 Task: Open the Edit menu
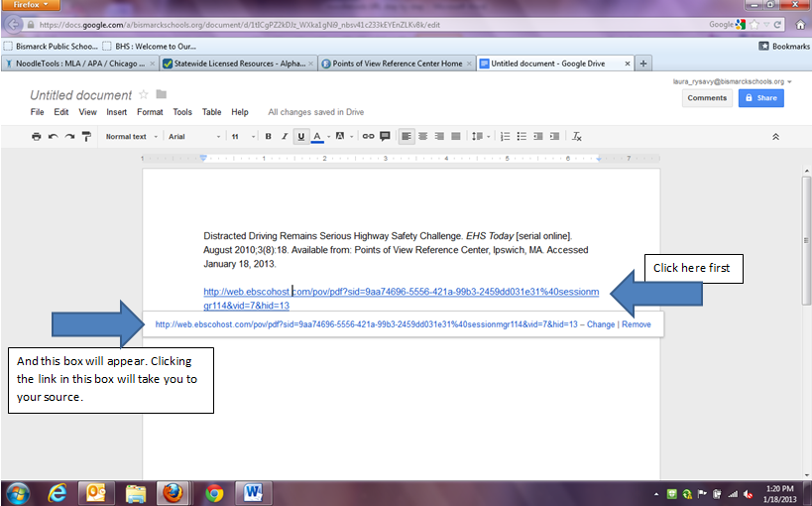tap(61, 112)
